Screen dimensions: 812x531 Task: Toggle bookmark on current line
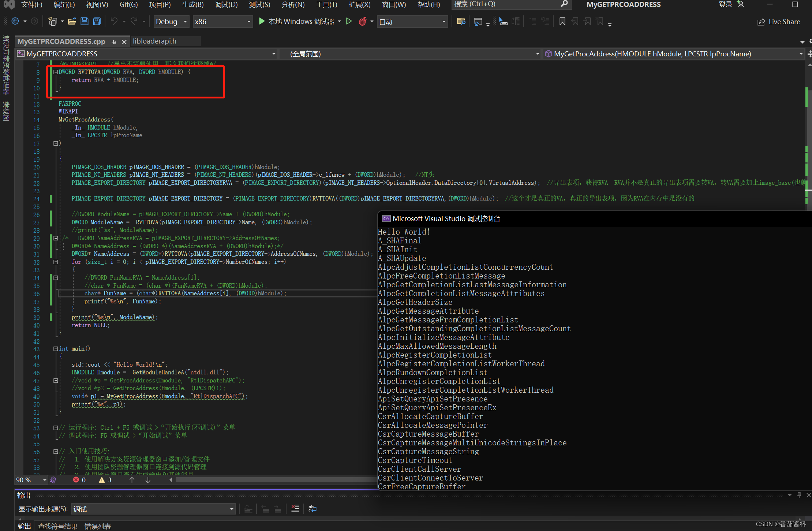pyautogui.click(x=562, y=22)
